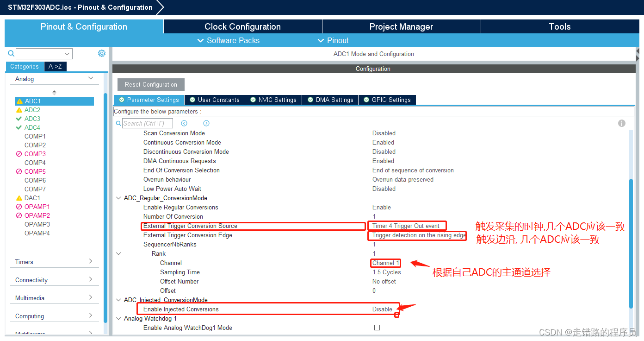644x341 pixels.
Task: Click Offset Number 'No offset' value
Action: coord(384,281)
